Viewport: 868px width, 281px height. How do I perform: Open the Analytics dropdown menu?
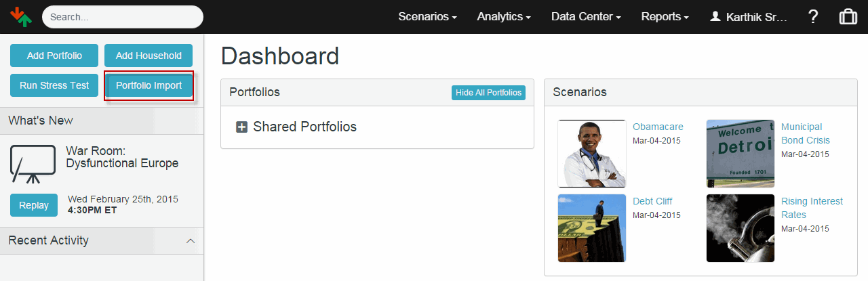(x=503, y=17)
